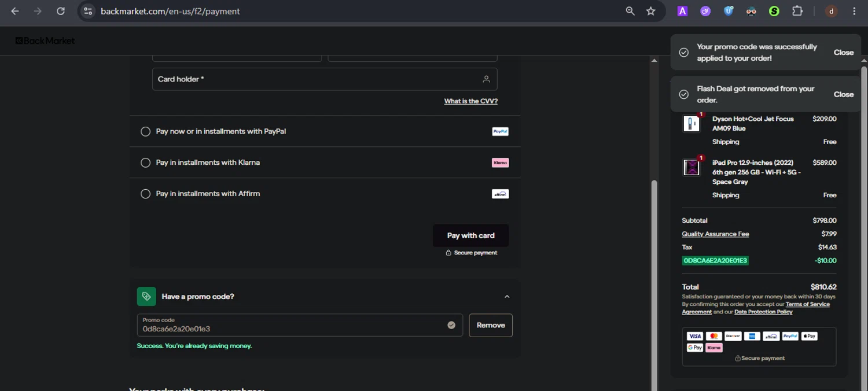Open the zoom magnifier in address bar
The height and width of the screenshot is (391, 868).
630,11
